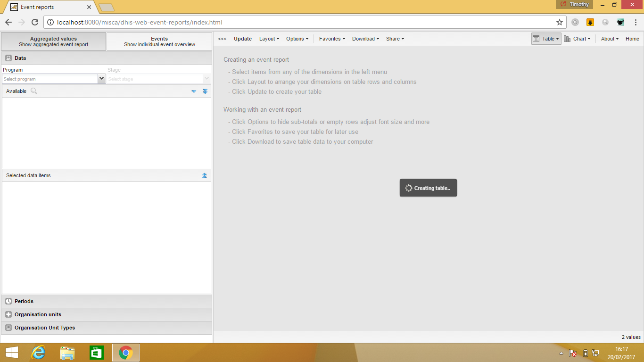
Task: Click the single blue down-arrow select icon
Action: (194, 91)
